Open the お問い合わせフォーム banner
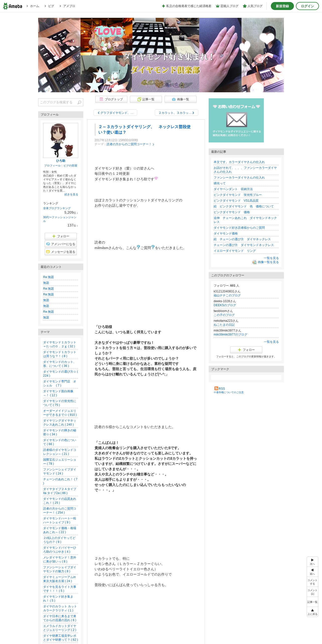 click(x=236, y=120)
